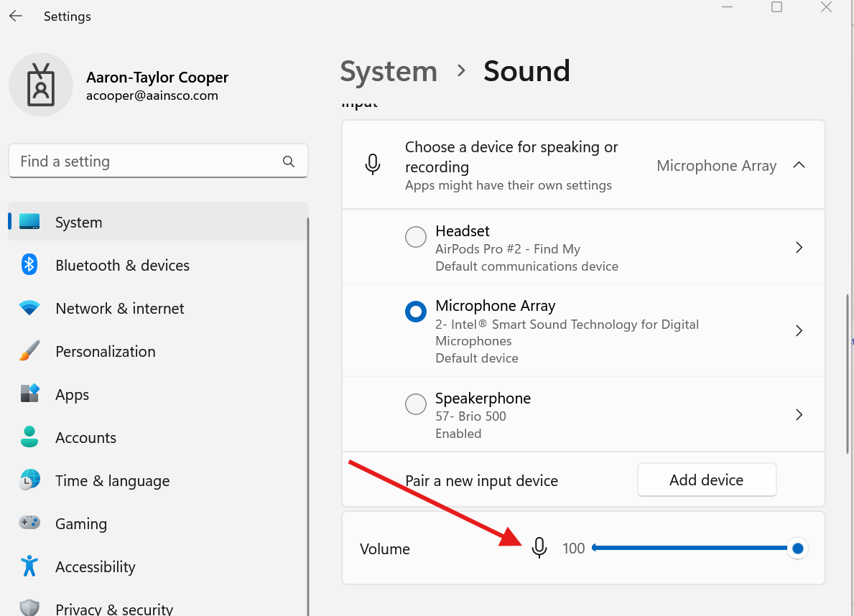Open Headset properties via right chevron
The width and height of the screenshot is (854, 616).
tap(799, 248)
